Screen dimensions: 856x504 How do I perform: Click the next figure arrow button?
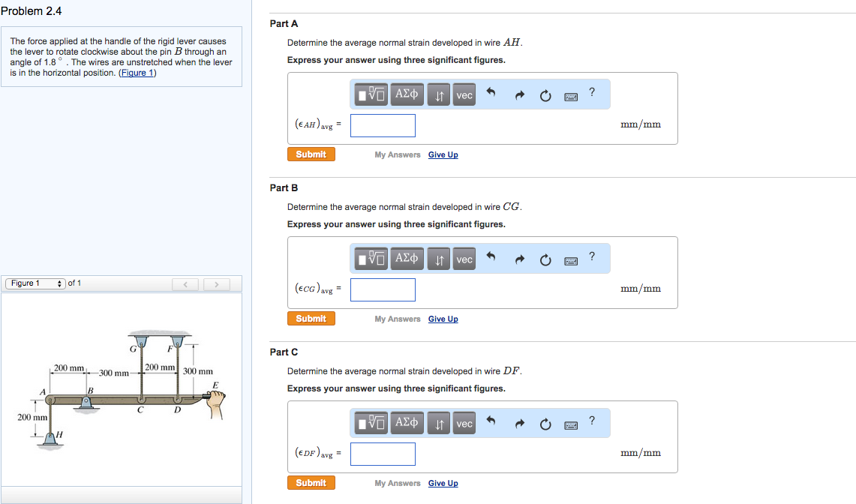click(x=216, y=283)
